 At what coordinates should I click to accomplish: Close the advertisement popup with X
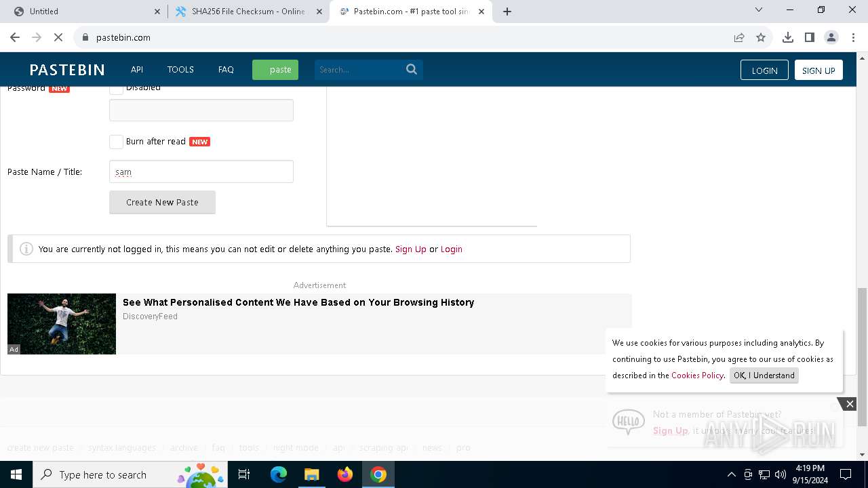coord(850,404)
